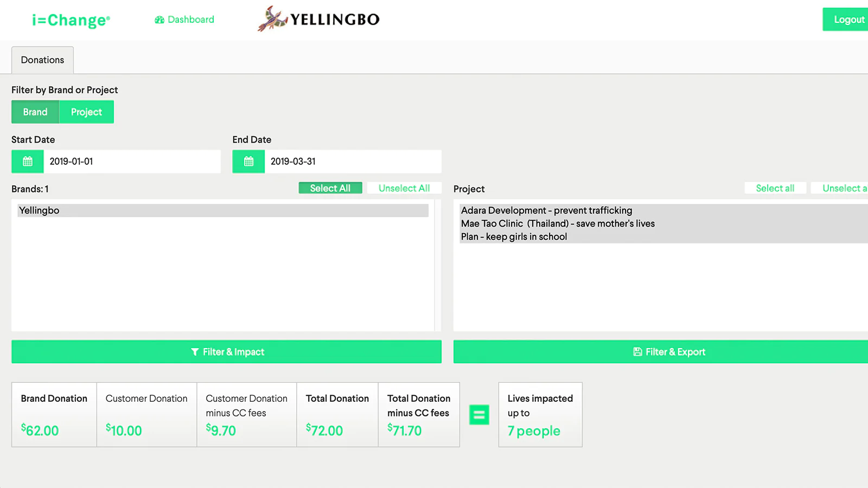This screenshot has height=488, width=868.
Task: Select Plan - keep girls in school
Action: tap(664, 236)
